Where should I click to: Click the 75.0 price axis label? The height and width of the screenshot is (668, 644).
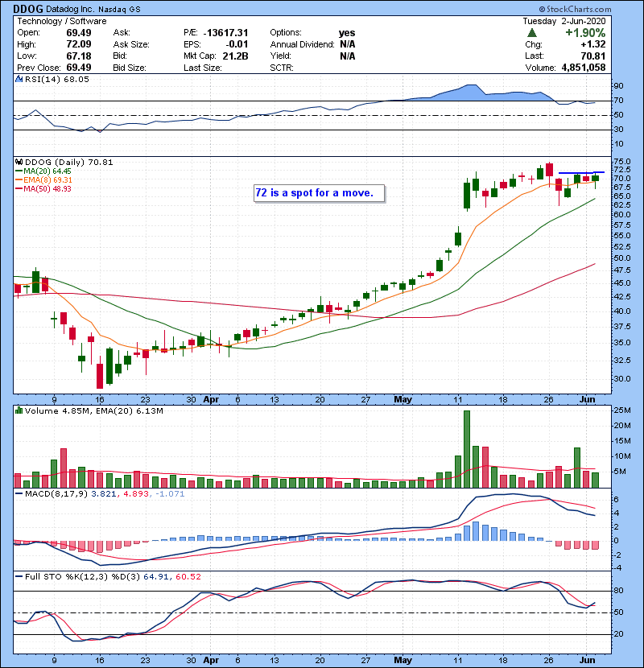621,162
